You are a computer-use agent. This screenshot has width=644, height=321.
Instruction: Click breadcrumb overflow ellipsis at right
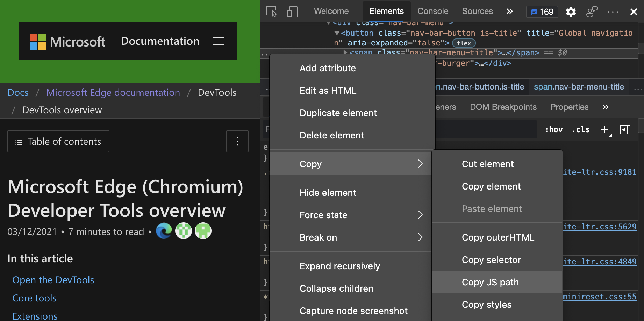638,90
